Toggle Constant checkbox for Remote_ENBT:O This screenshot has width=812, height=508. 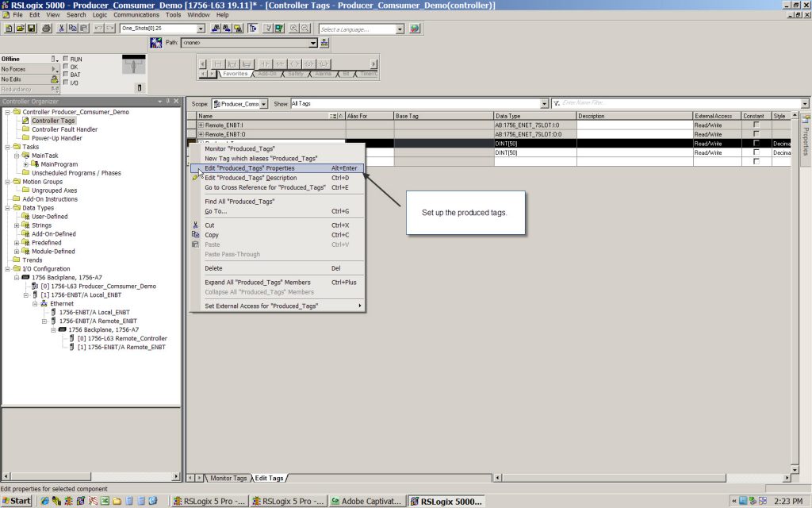(x=756, y=134)
